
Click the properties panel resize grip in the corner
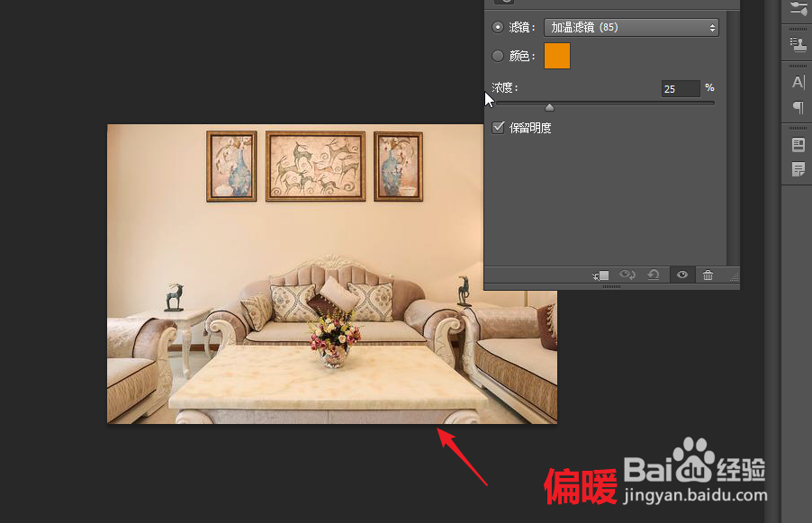click(x=735, y=277)
